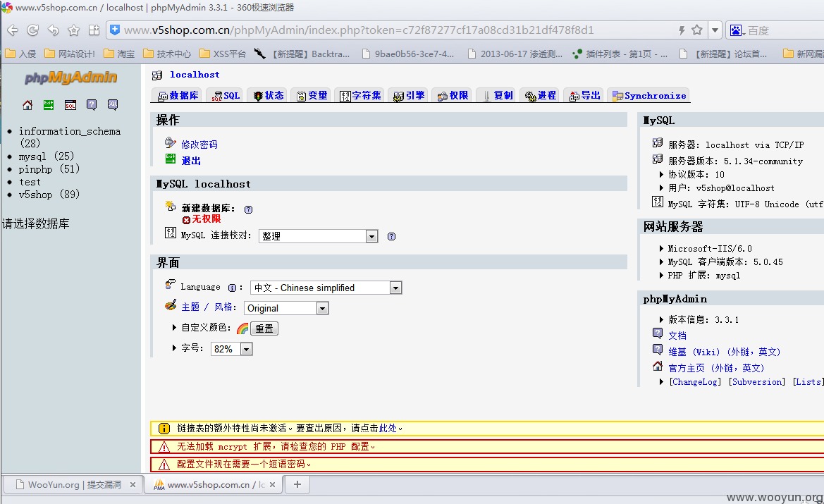Open the ChangeLog link
Screen dimensions: 824x504
(695, 382)
